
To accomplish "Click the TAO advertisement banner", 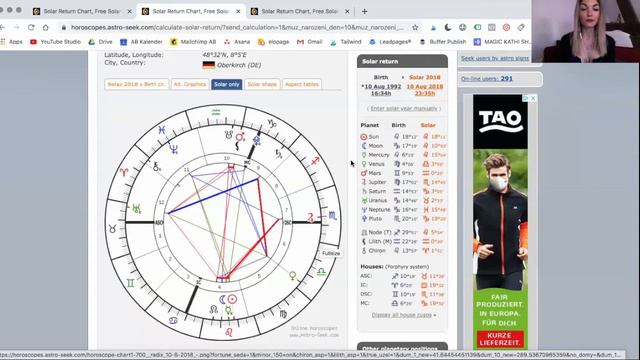I will 500,222.
